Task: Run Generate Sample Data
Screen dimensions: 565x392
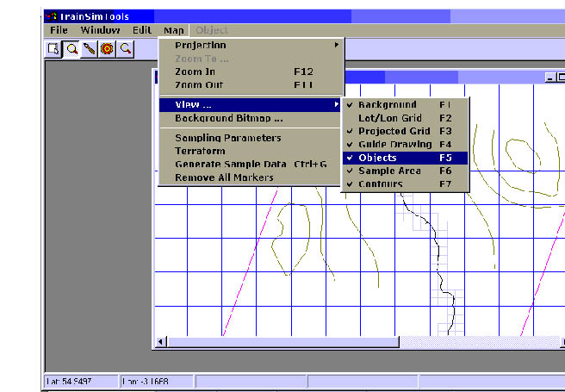Action: pos(251,165)
